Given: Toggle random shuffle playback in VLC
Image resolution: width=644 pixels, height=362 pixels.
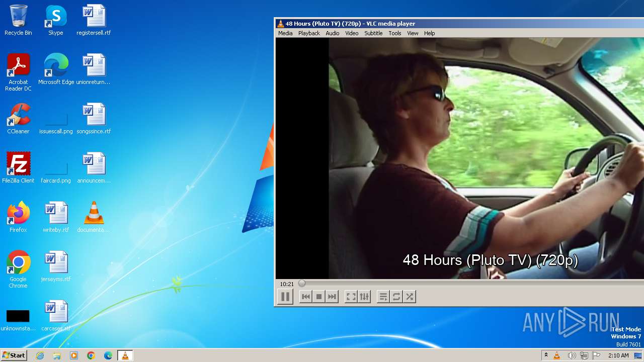Looking at the screenshot, I should (410, 297).
